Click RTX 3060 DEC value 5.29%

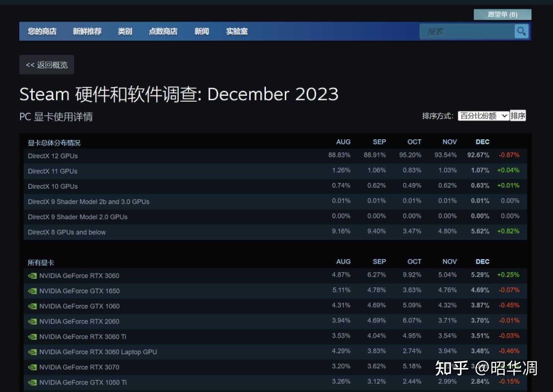[x=480, y=275]
